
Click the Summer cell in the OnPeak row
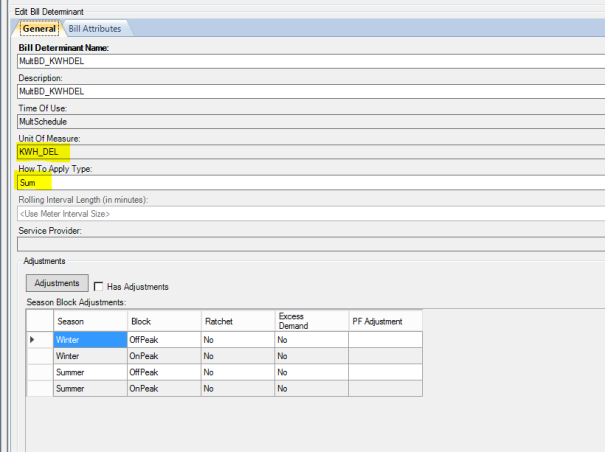90,388
